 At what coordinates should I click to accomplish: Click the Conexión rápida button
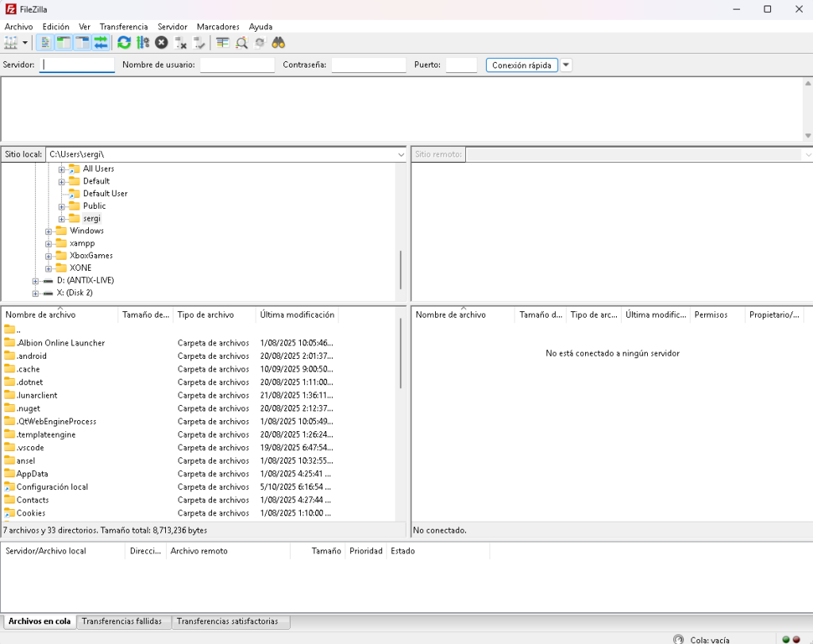(x=522, y=65)
